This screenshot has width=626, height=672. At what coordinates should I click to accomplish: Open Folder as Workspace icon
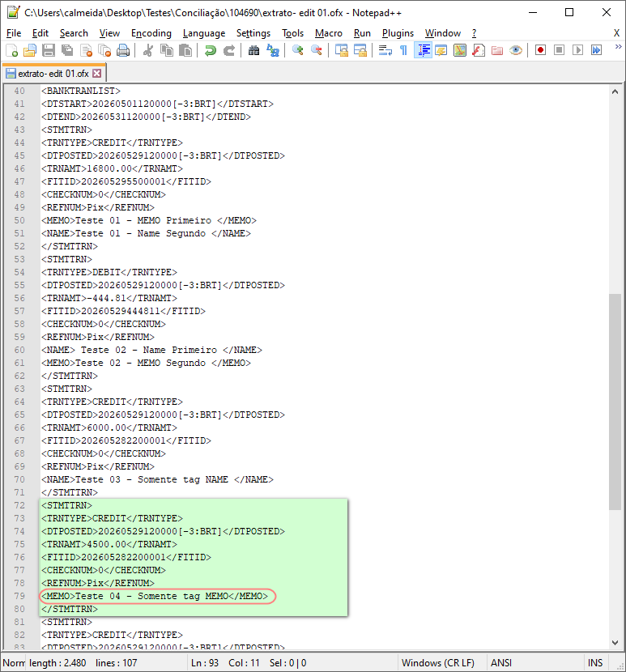click(x=497, y=50)
